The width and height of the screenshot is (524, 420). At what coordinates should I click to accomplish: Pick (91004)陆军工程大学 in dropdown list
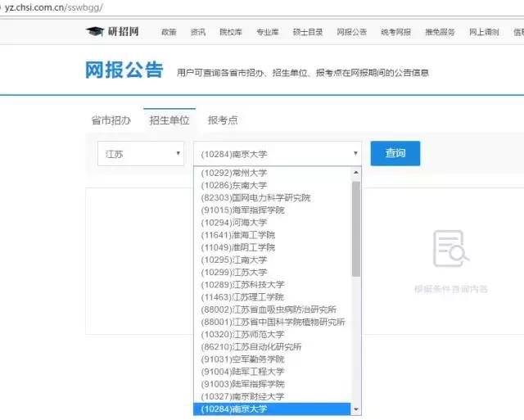pyautogui.click(x=273, y=371)
